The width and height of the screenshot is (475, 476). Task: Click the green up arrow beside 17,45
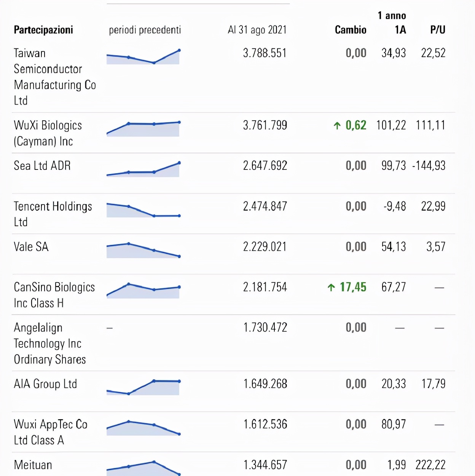[331, 288]
